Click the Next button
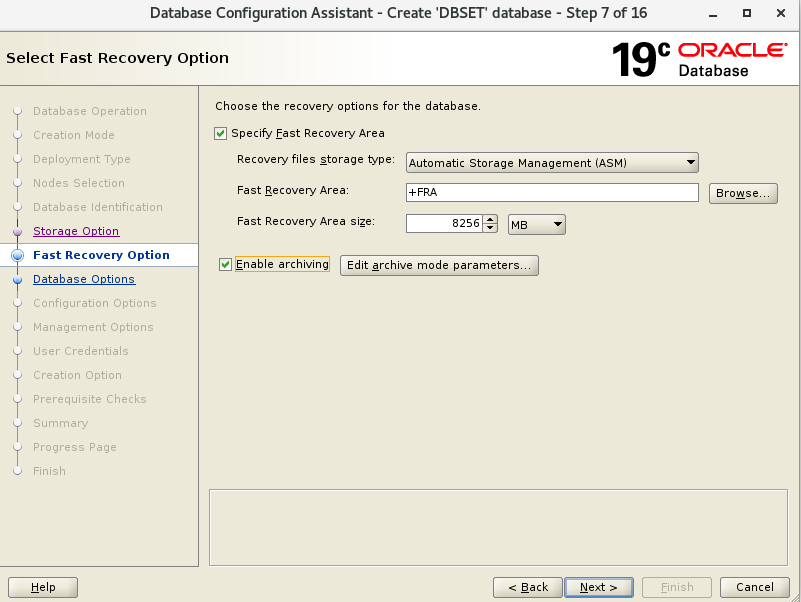801x602 pixels. coord(599,587)
